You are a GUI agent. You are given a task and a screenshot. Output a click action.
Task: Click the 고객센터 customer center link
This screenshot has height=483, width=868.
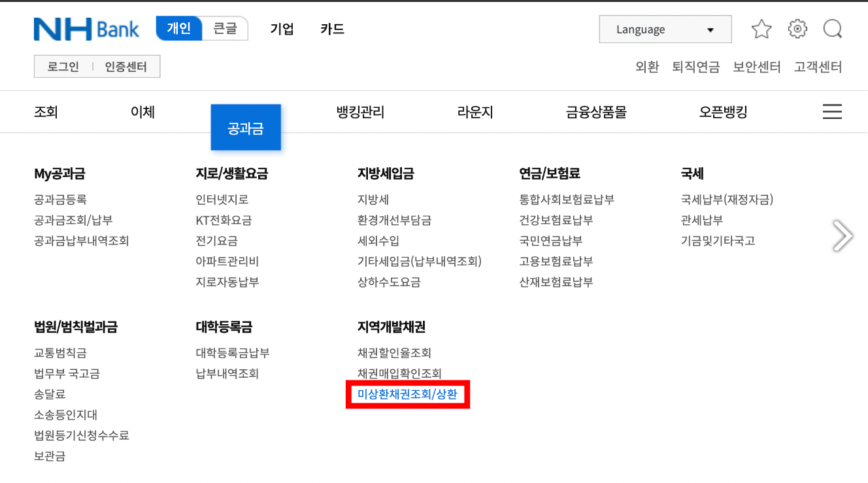tap(817, 66)
